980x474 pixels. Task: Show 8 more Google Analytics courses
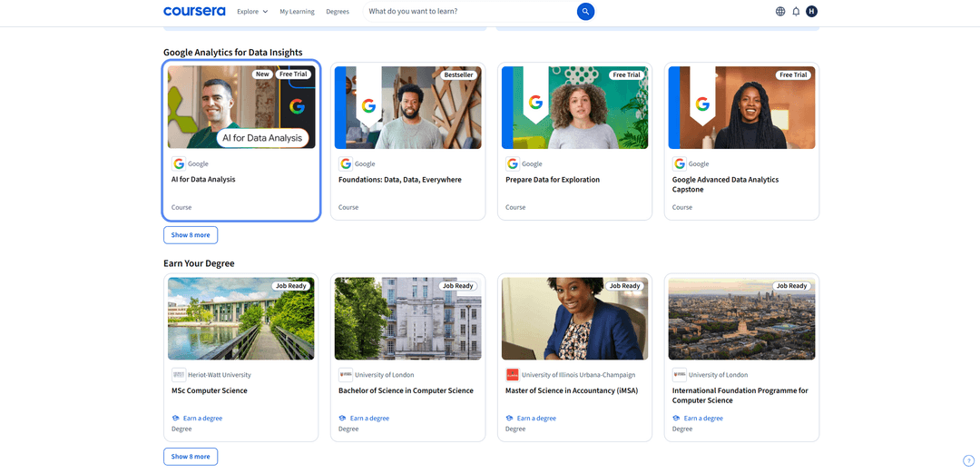[x=191, y=235]
